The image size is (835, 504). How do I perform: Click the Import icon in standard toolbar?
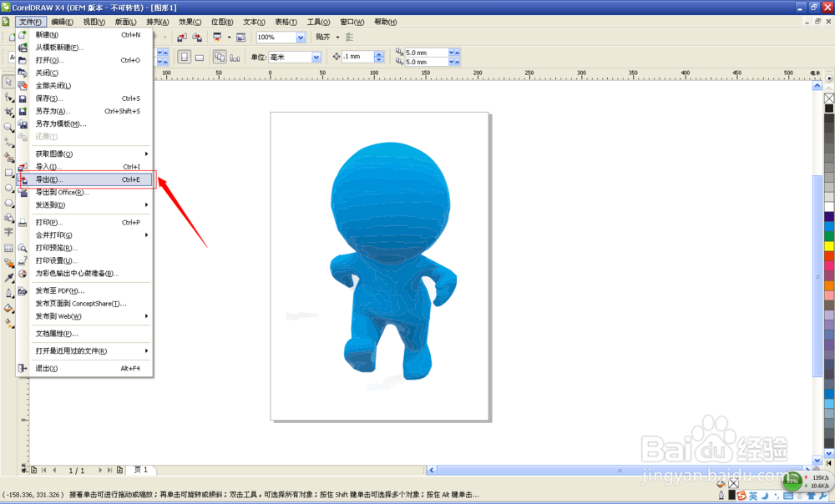[182, 38]
